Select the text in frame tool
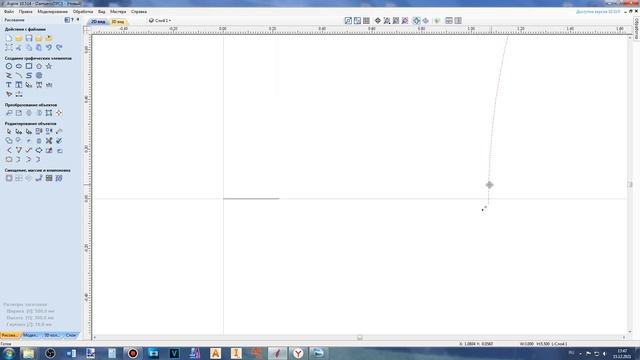Viewport: 640px width, 360px height. (x=19, y=85)
